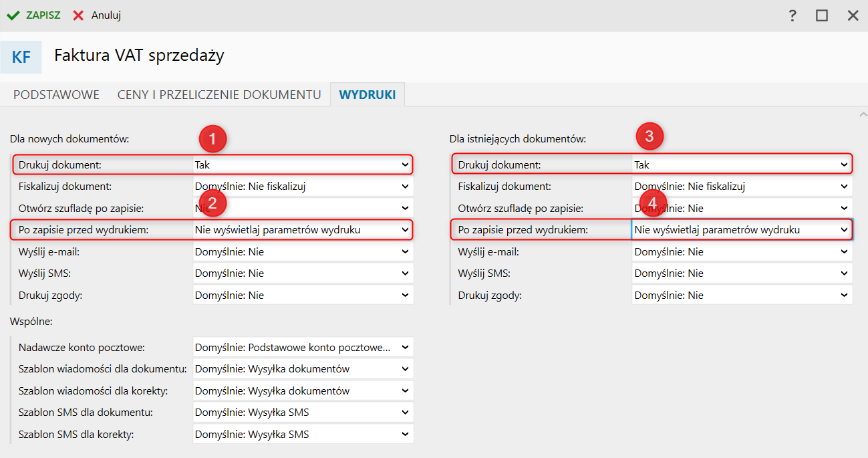Switch to the PODSTAWOWE tab
868x458 pixels.
click(57, 94)
